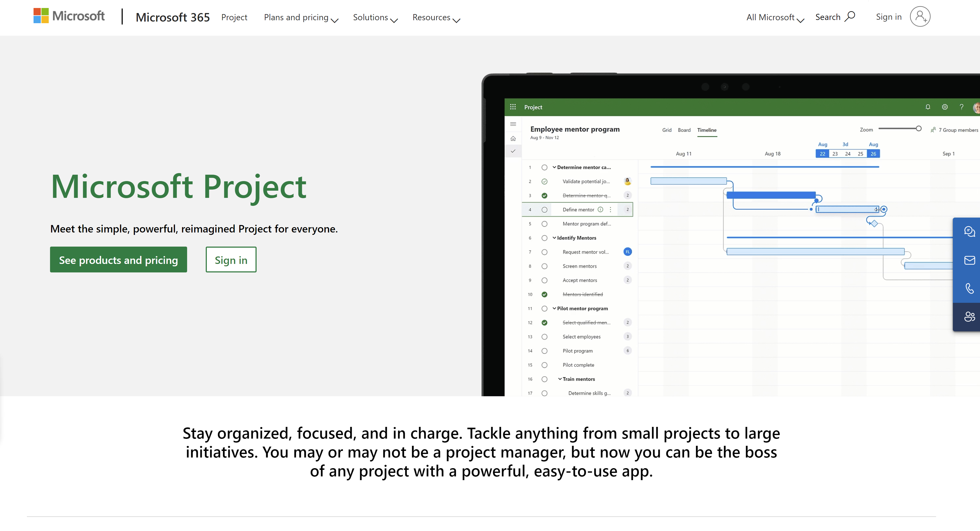This screenshot has height=531, width=980.
Task: Click See products and pricing button
Action: pos(118,260)
